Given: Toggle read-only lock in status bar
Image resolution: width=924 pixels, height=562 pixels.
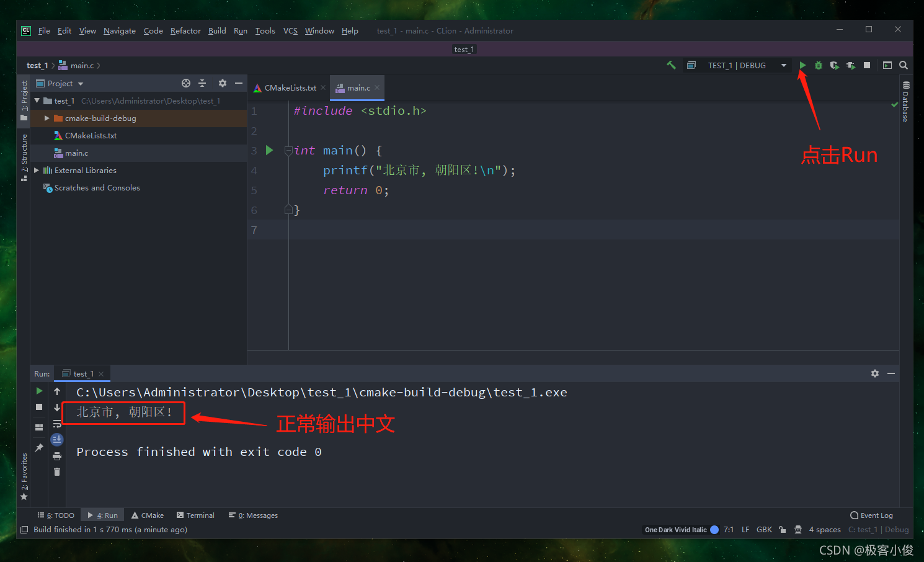Looking at the screenshot, I should coord(783,530).
